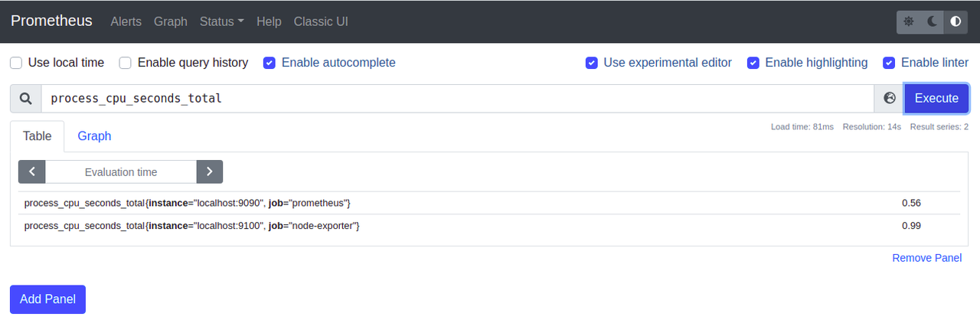Enable query history checkbox

126,63
